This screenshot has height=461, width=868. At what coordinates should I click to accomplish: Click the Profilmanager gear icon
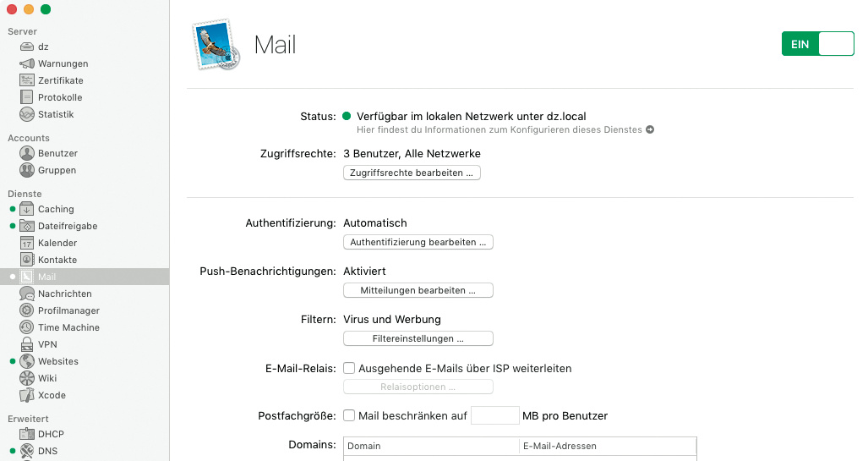tap(27, 310)
